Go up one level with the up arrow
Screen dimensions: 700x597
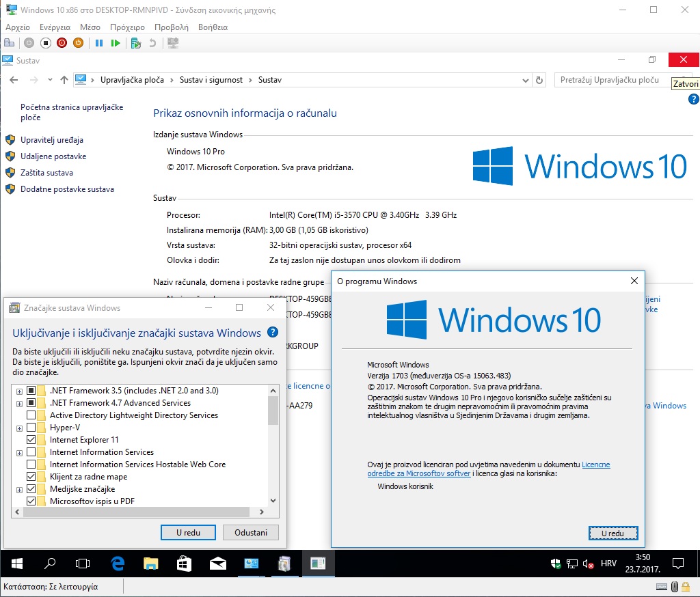pyautogui.click(x=64, y=80)
